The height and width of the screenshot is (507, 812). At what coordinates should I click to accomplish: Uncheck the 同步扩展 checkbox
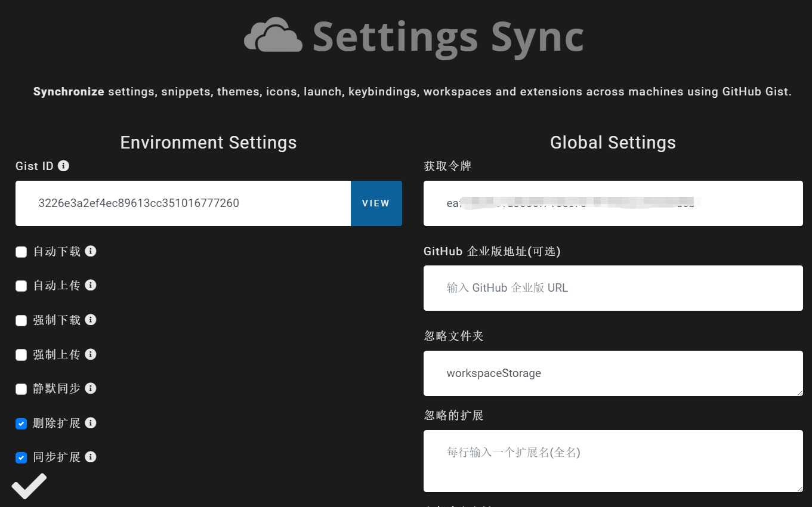click(21, 457)
